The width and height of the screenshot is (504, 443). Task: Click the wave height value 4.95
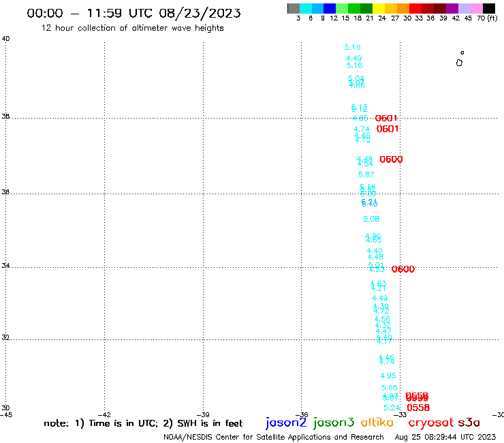tap(388, 376)
